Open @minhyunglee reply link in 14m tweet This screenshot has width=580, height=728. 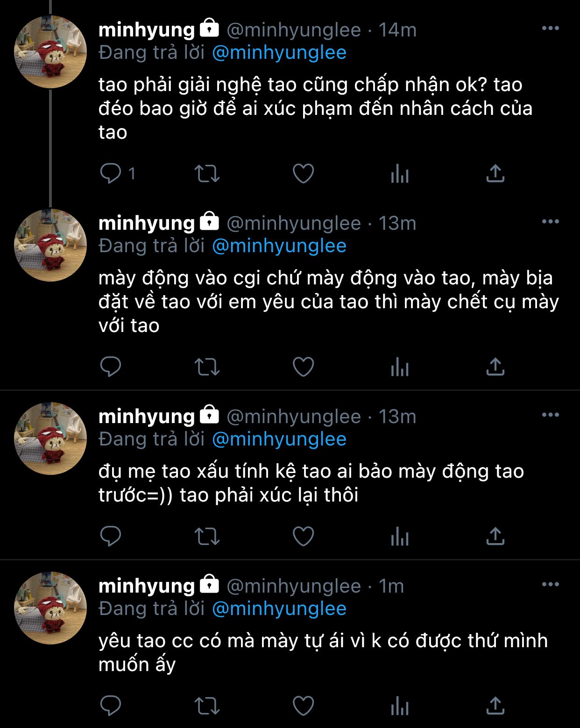(x=279, y=53)
